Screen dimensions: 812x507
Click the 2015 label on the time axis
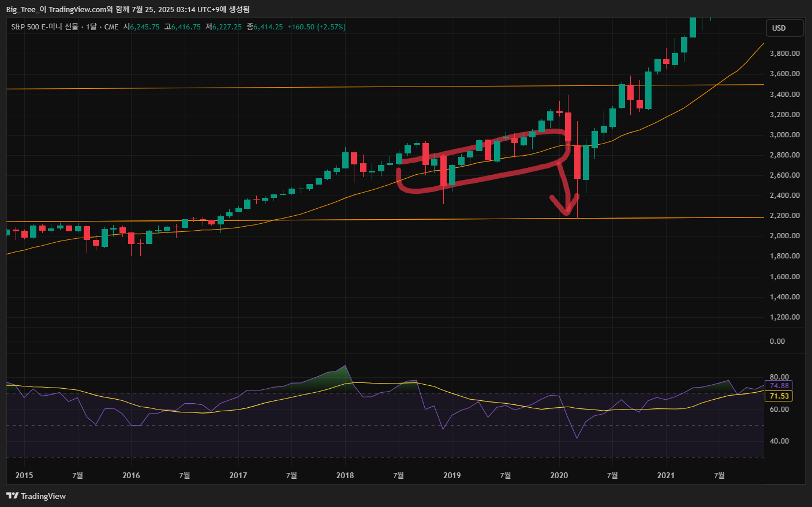[24, 475]
